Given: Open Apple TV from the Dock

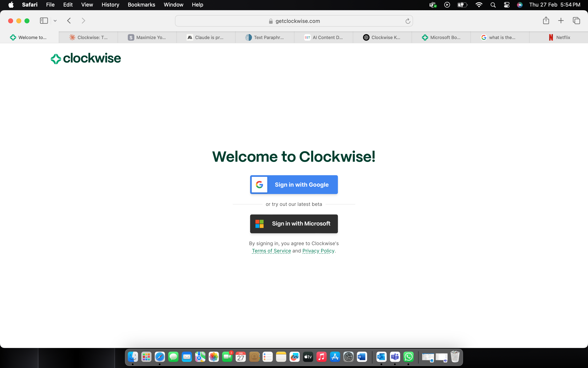Looking at the screenshot, I should coord(308,357).
